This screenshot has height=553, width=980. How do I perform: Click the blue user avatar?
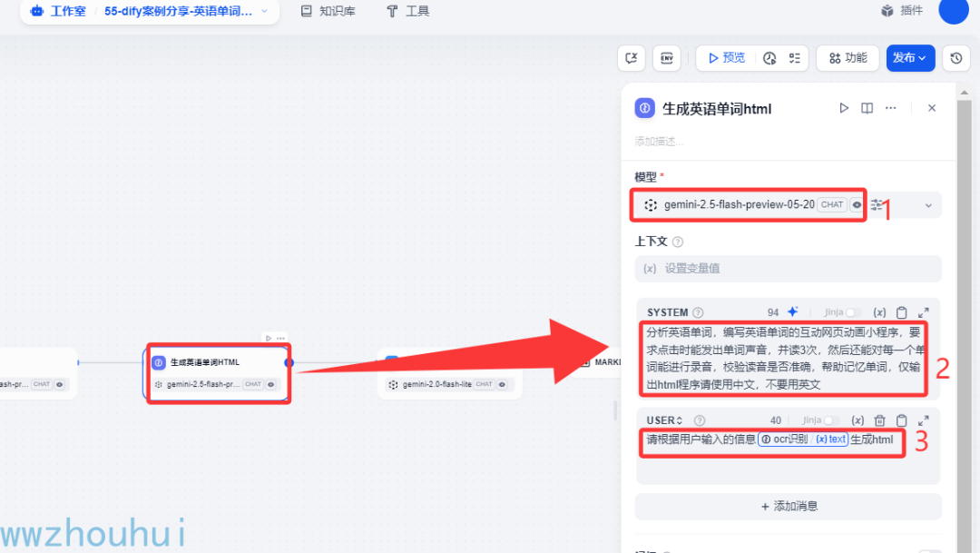coord(953,10)
